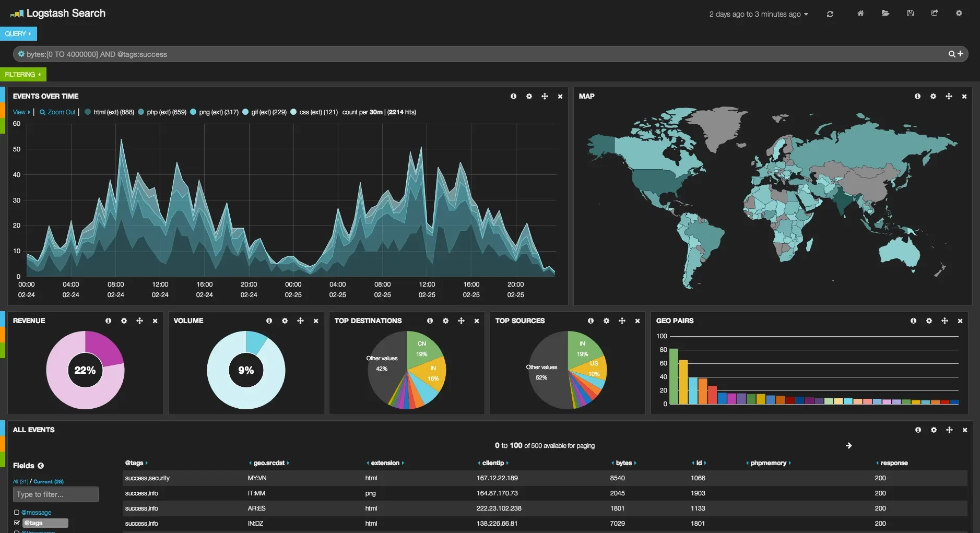This screenshot has height=533, width=980.
Task: Uncheck the @tags field checkbox
Action: tap(16, 523)
